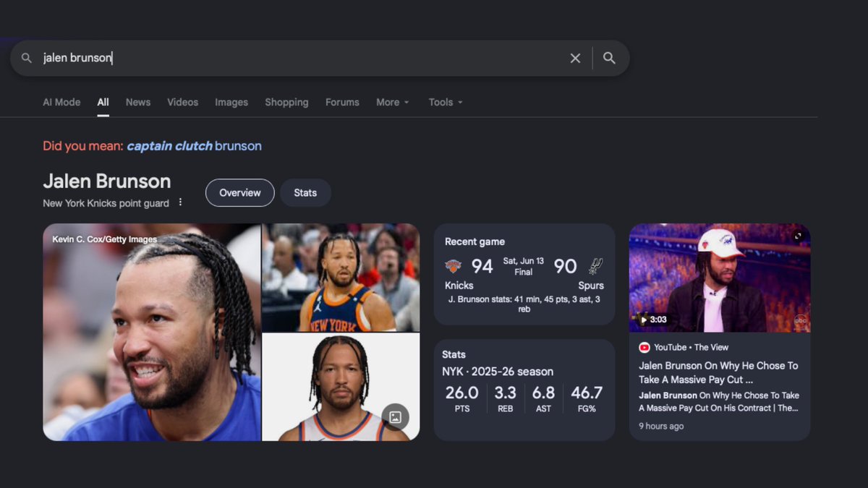
Task: Click the 6.8 AST stat
Action: [x=544, y=398]
